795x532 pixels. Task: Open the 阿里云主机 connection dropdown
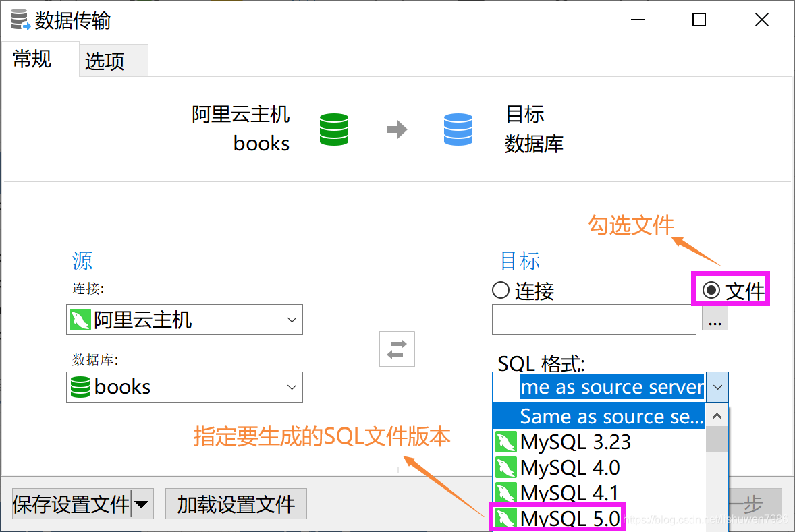(184, 320)
